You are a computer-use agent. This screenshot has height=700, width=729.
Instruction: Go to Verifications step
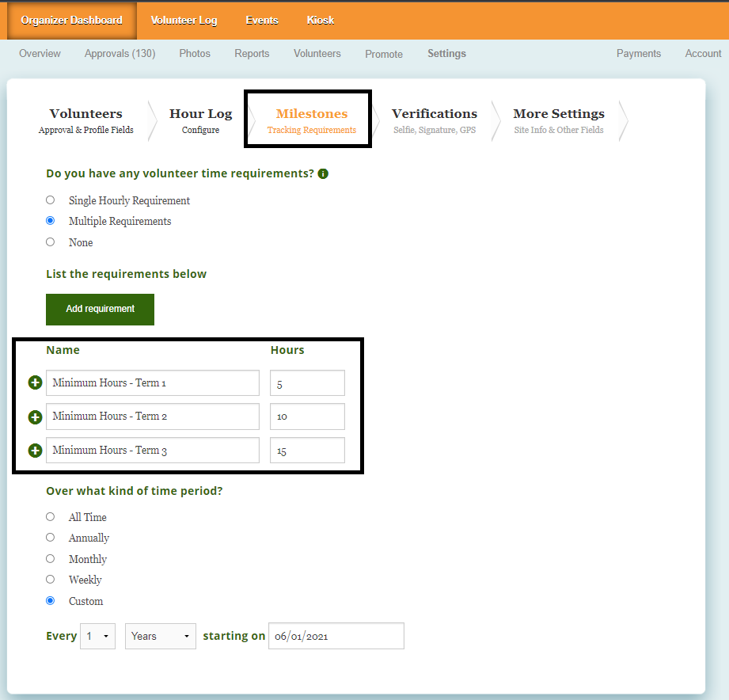[x=435, y=120]
